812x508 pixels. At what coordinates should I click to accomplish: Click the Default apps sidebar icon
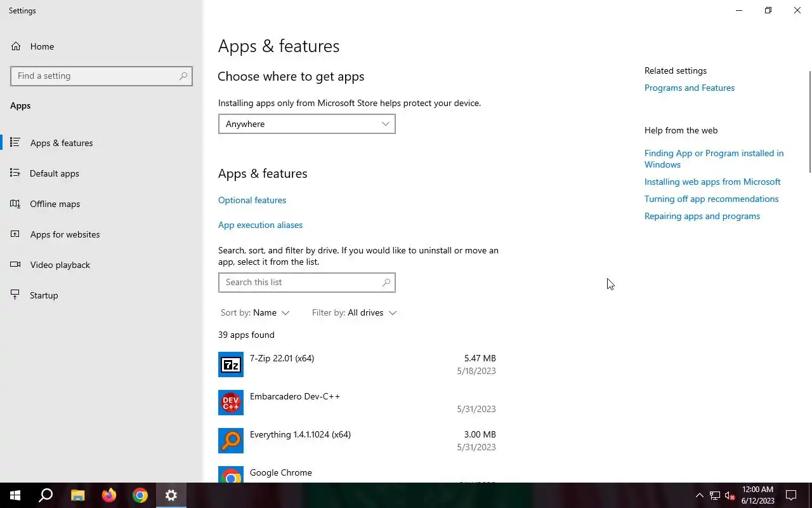coord(15,173)
